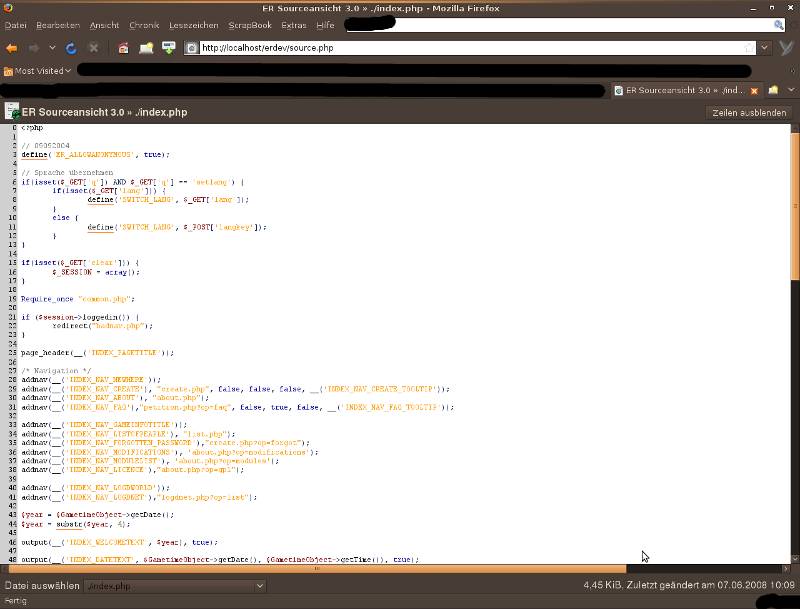Open the Datei menu
800x609 pixels.
pyautogui.click(x=15, y=25)
